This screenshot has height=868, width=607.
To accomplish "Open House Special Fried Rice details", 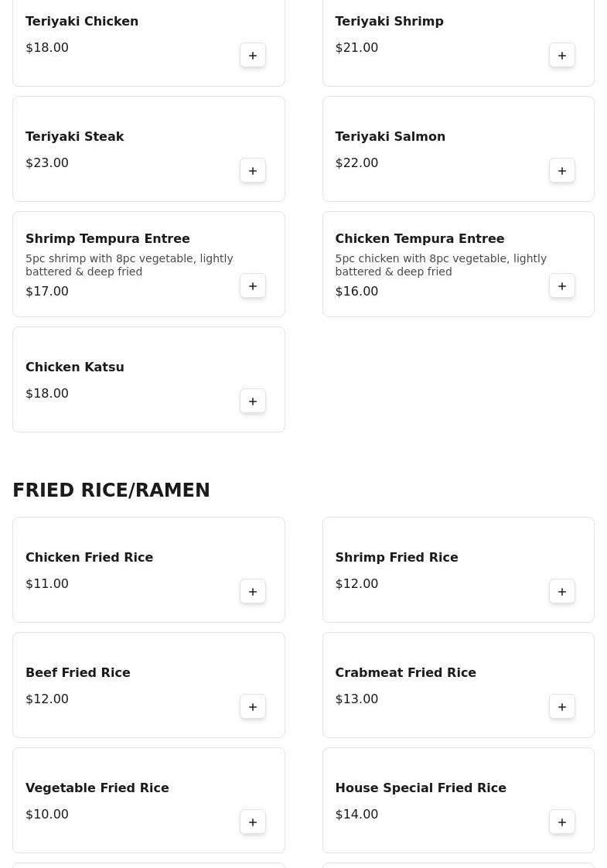I will click(421, 788).
